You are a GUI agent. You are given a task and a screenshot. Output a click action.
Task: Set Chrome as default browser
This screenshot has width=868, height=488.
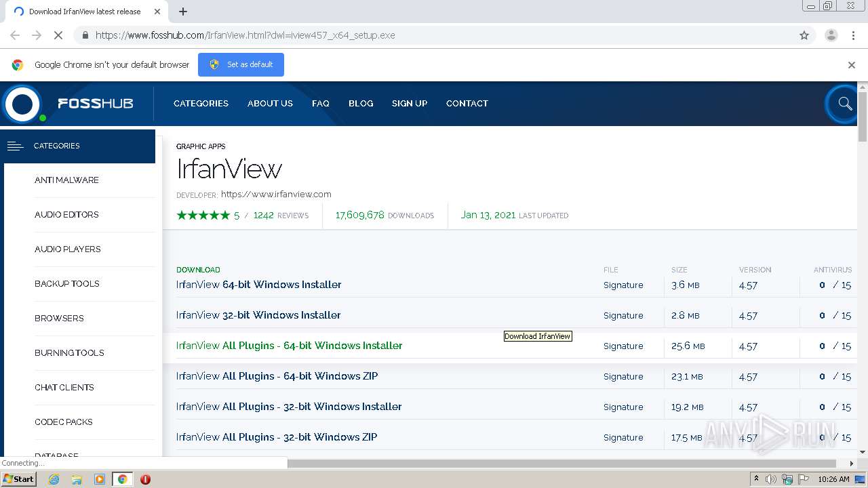[x=241, y=64]
